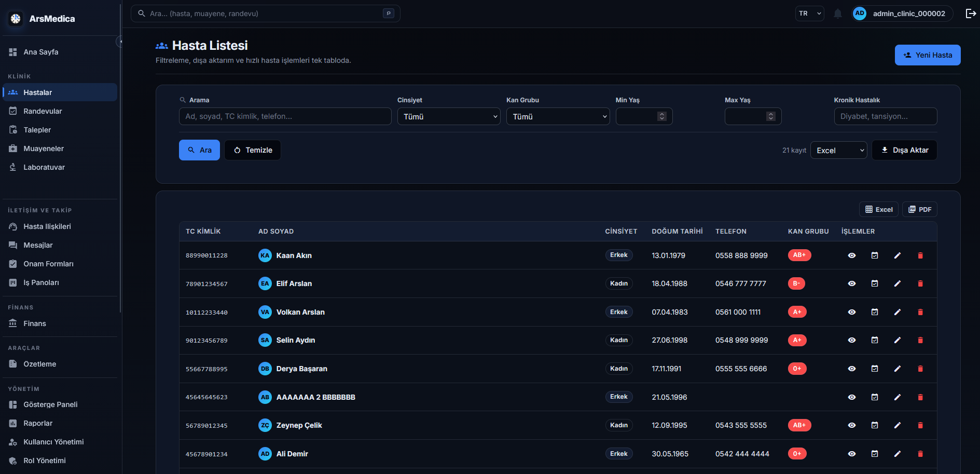Open appointment calendar icon for Volkan Arslan
This screenshot has height=474, width=980.
coord(875,312)
